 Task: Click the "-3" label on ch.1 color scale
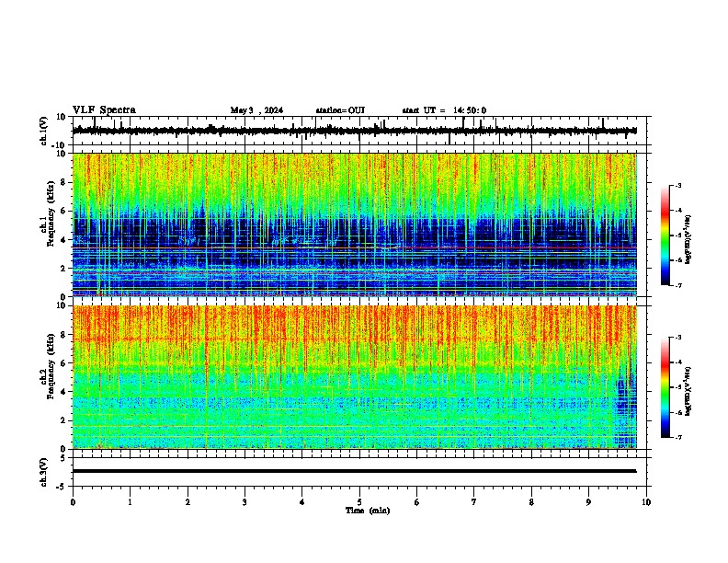click(678, 186)
